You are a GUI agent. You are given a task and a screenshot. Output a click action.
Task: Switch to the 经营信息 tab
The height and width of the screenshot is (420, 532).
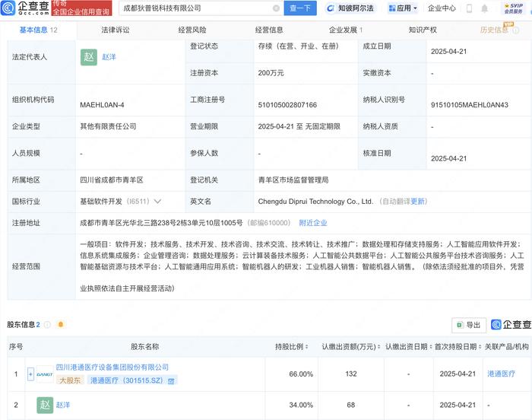pyautogui.click(x=269, y=30)
